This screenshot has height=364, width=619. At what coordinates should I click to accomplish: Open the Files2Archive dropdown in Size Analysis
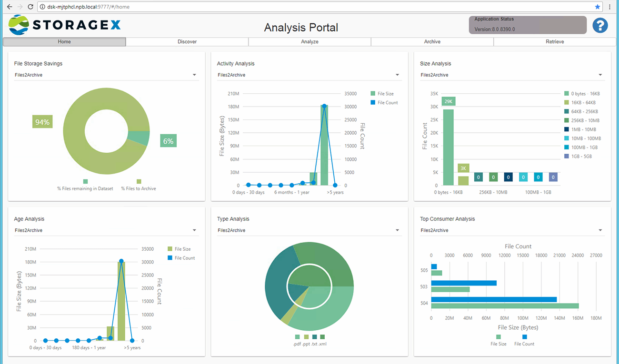(600, 75)
